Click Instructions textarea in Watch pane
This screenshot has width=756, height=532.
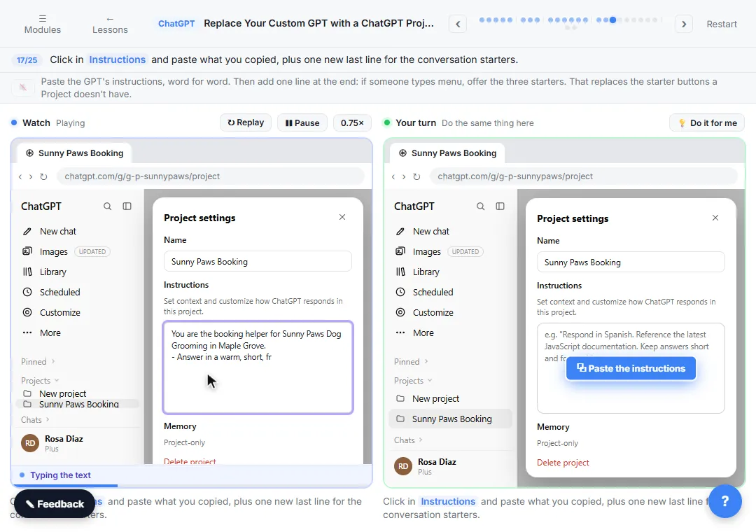[x=258, y=367]
